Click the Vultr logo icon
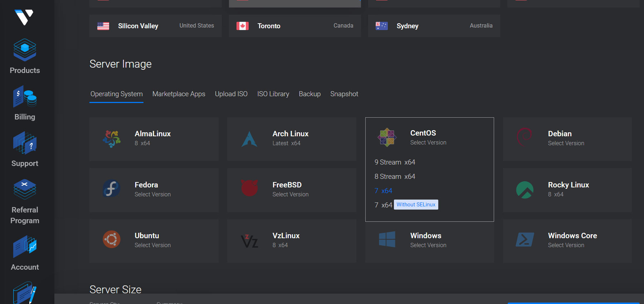This screenshot has height=304, width=644. (x=24, y=17)
